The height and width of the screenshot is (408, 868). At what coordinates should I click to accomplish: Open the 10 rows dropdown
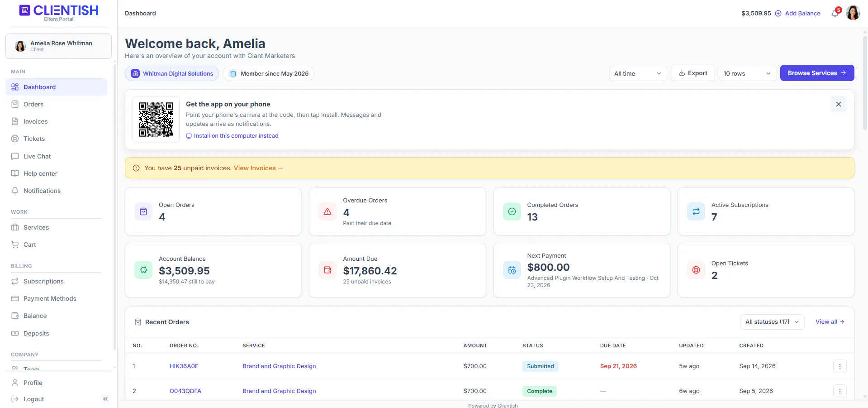tap(747, 73)
